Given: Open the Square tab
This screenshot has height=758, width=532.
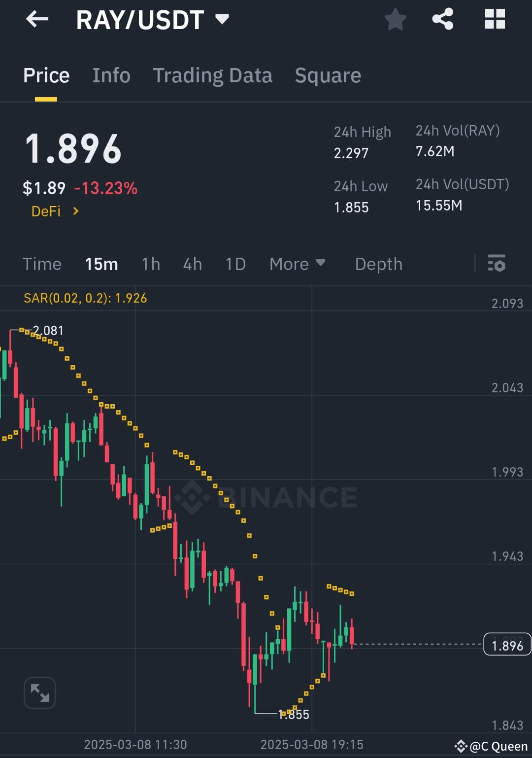Looking at the screenshot, I should (328, 75).
